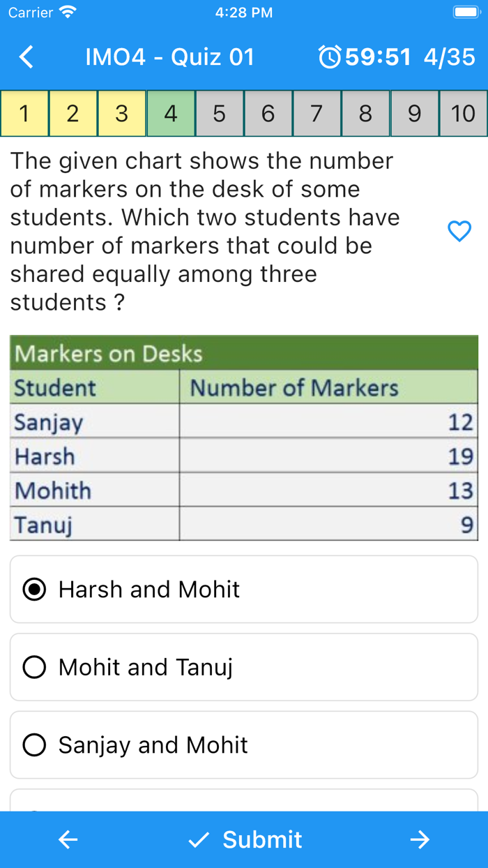Click the right arrow to go next

point(420,840)
